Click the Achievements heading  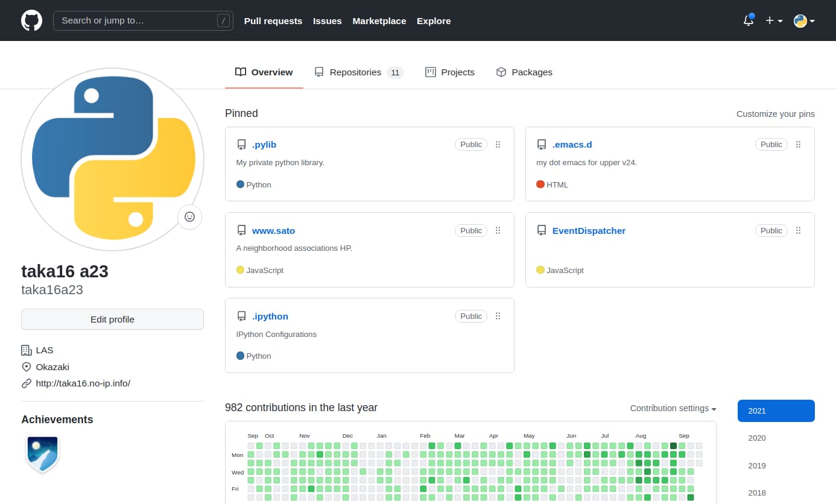(57, 420)
